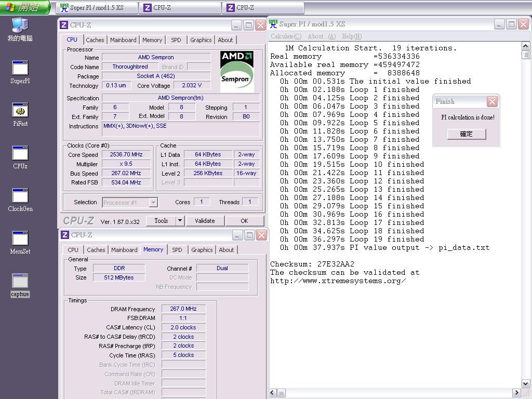
Task: Open Mainboard tab in lower CPU-Z
Action: coord(124,250)
